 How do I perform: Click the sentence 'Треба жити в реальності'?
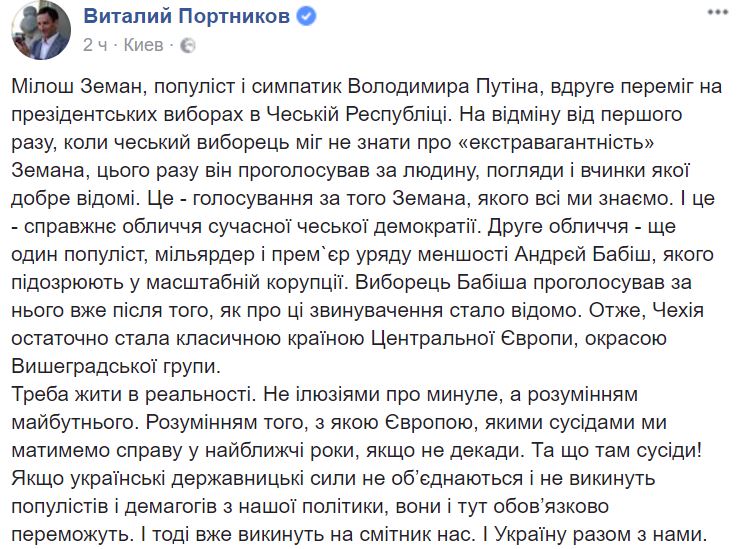click(x=133, y=394)
